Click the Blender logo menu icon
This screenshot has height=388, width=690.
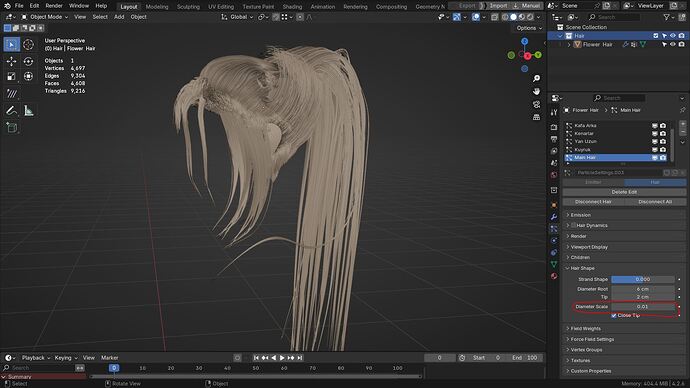(7, 6)
